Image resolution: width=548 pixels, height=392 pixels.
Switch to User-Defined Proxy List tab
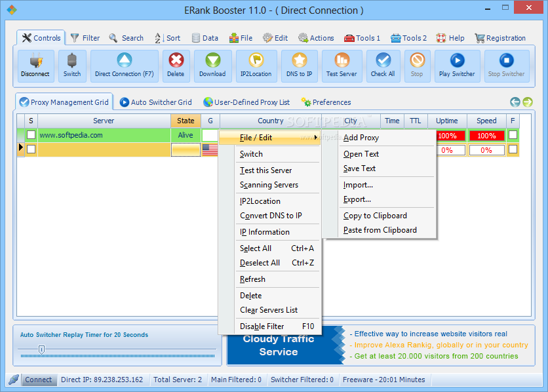(246, 102)
